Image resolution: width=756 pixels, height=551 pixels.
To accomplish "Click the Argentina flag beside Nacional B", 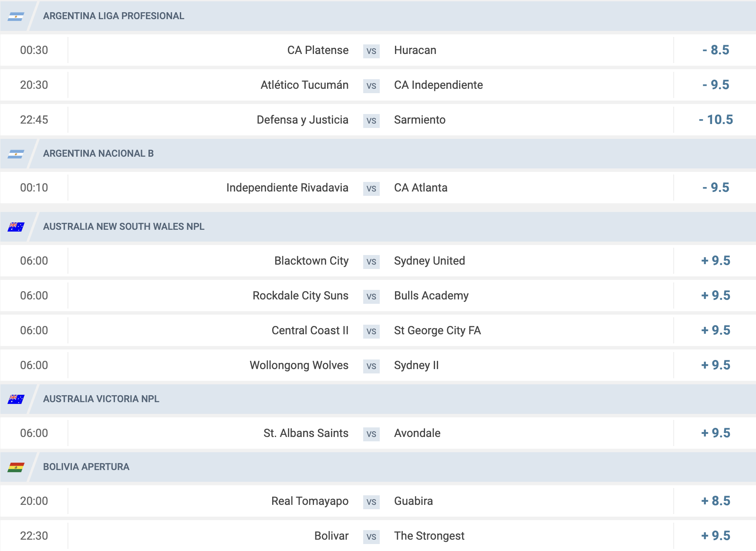I will 16,154.
